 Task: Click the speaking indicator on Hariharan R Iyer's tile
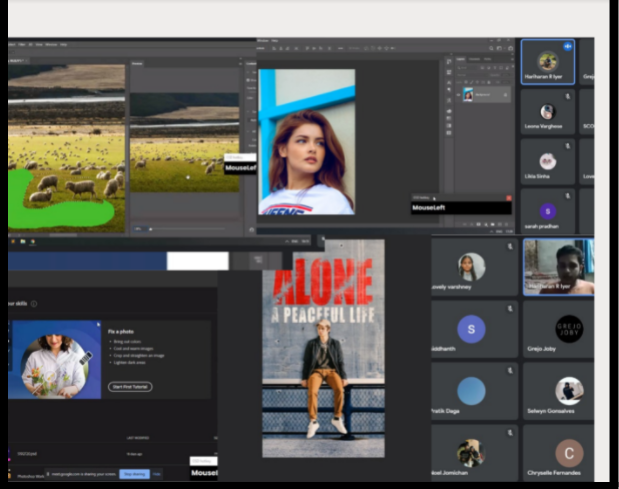[x=568, y=46]
